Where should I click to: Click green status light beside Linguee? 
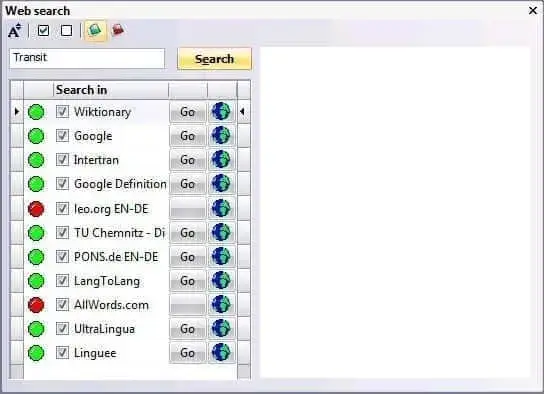(x=36, y=353)
